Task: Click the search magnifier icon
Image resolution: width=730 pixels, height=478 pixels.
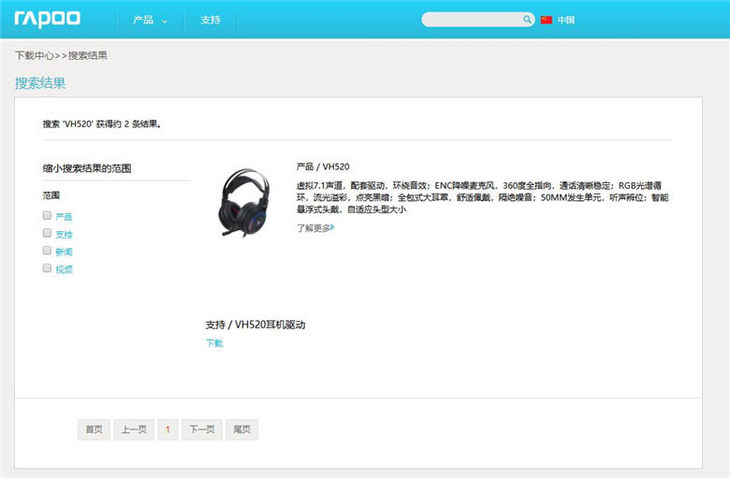Action: pyautogui.click(x=527, y=20)
